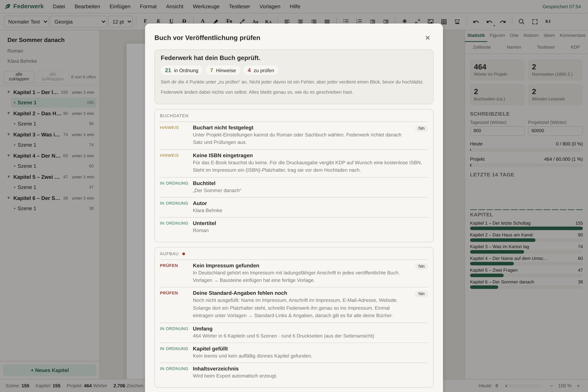588x392 pixels.
Task: Open the Vorlagen menu
Action: (x=270, y=7)
